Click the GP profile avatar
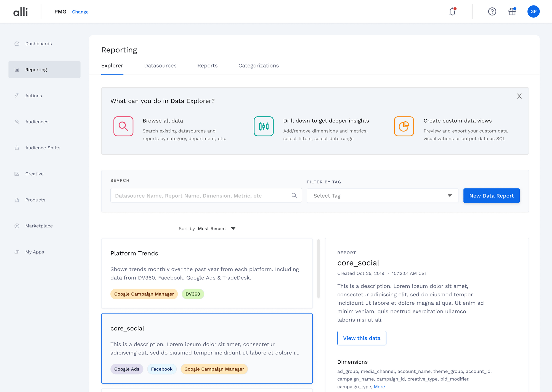Image resolution: width=552 pixels, height=392 pixels. (x=534, y=12)
